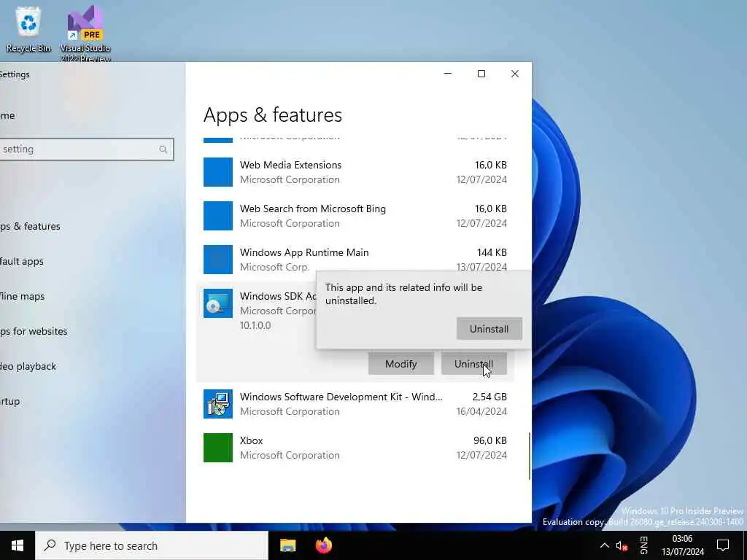Open the taskbar clock showing 03:06

[x=682, y=545]
